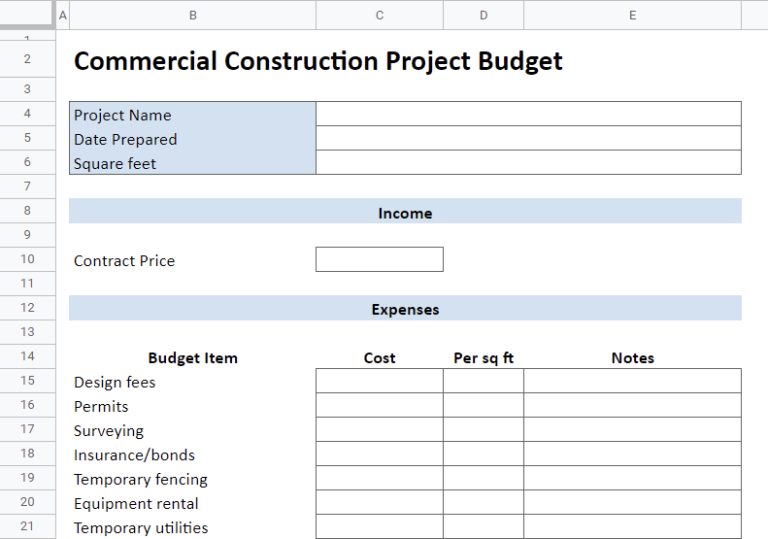Select the Insurance/bonds label cell
Screen dimensions: 768x539
click(192, 455)
